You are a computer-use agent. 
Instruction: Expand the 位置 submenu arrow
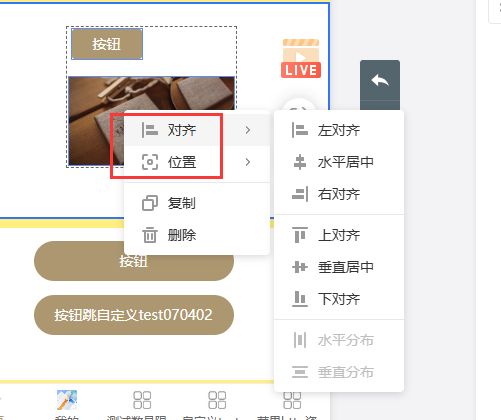[248, 162]
